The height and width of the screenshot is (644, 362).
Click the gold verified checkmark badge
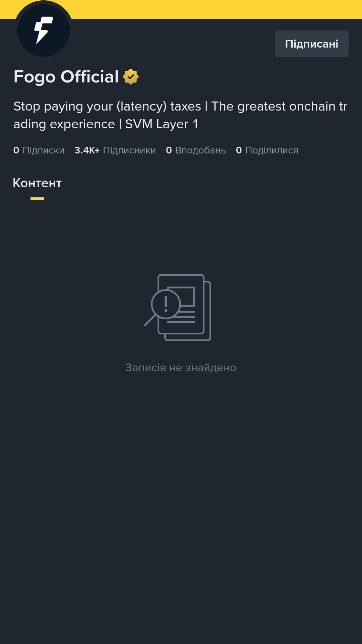coord(131,77)
